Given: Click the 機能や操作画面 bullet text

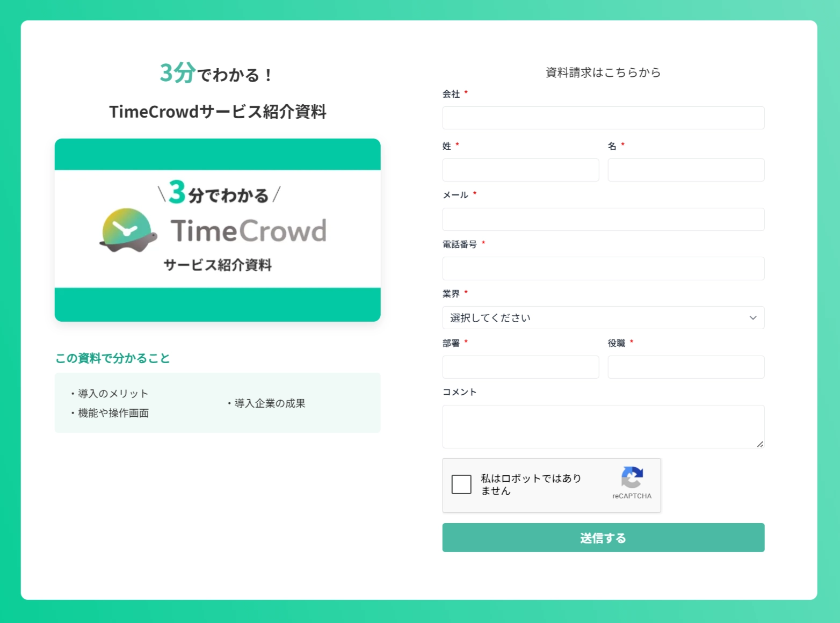Looking at the screenshot, I should click(113, 413).
